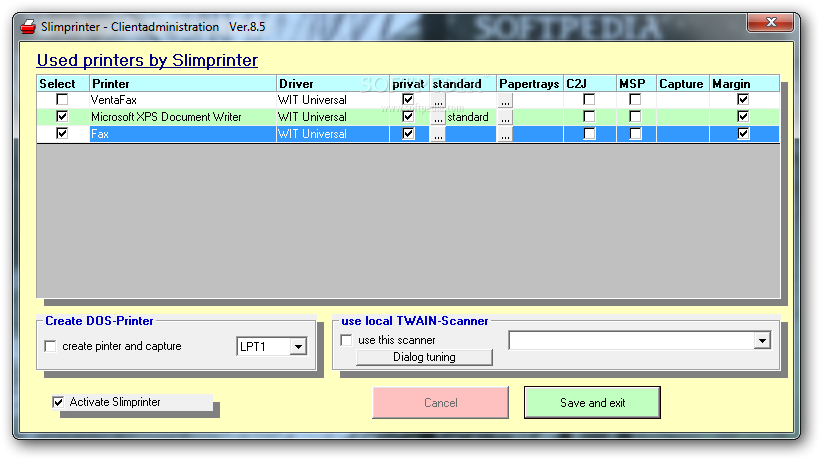Enable C2J for Microsoft XPS Document Writer

pos(589,116)
